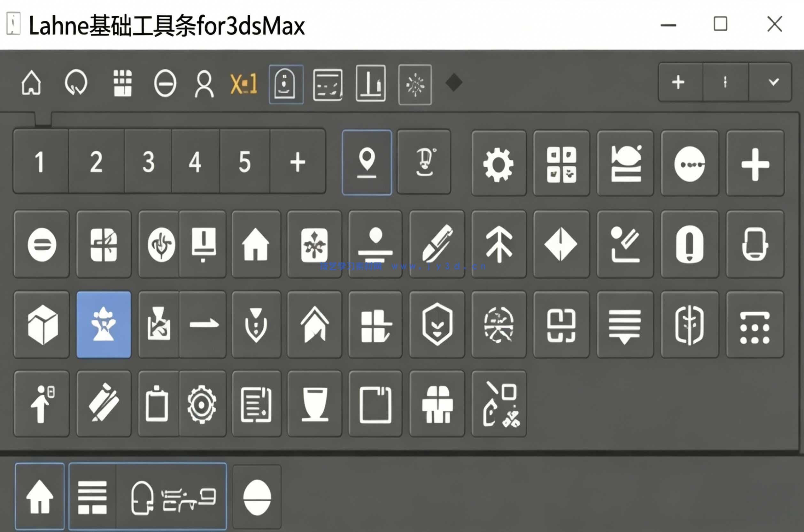Click the four-tile grid icon next to the gear
The width and height of the screenshot is (804, 532).
(561, 163)
